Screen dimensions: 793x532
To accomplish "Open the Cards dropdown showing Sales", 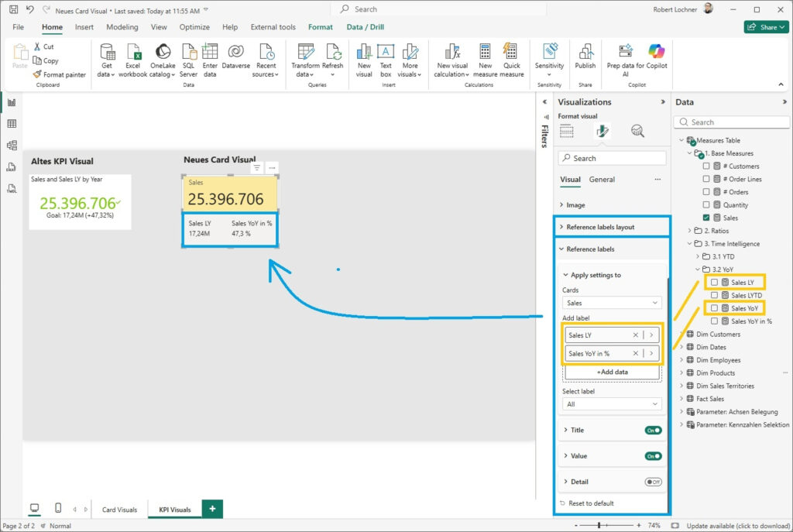I will click(612, 304).
